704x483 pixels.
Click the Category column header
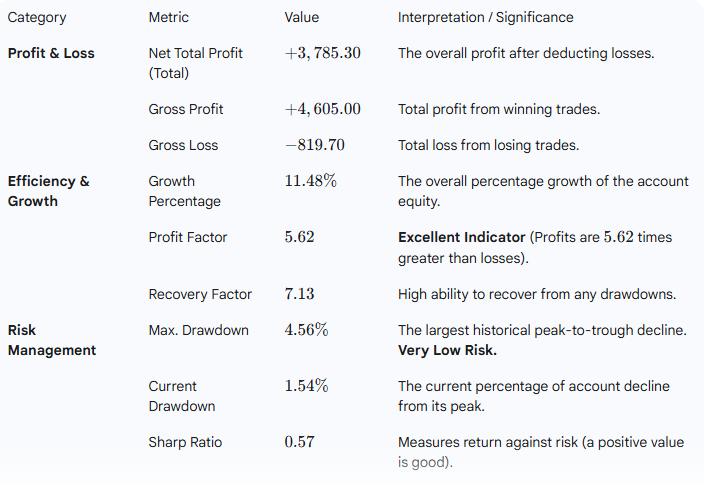point(37,17)
